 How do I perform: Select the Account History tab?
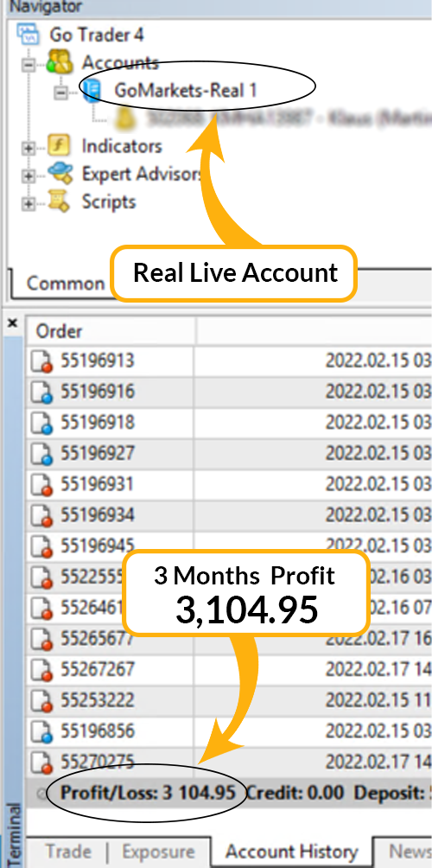(x=291, y=852)
